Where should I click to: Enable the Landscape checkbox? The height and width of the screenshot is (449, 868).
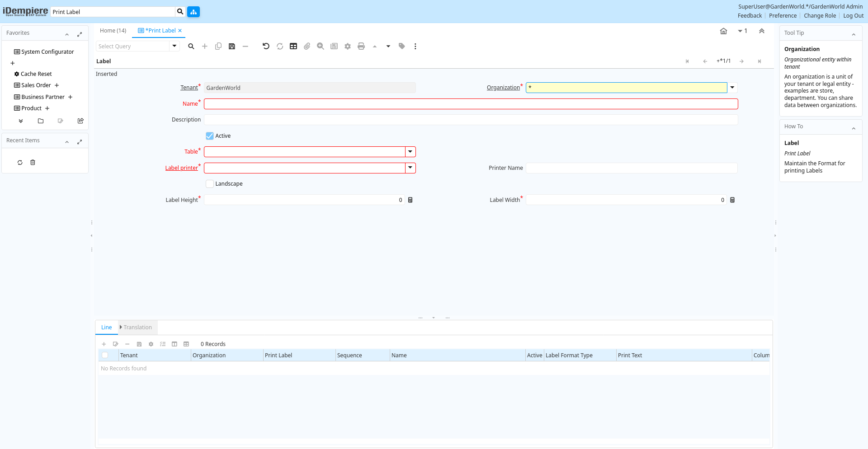point(210,184)
